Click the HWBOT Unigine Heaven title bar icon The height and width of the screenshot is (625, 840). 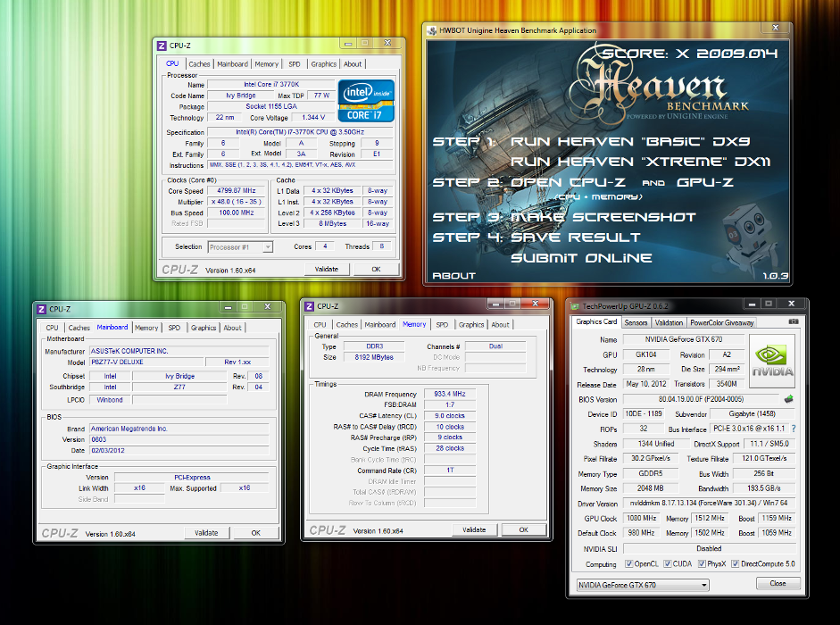point(432,30)
